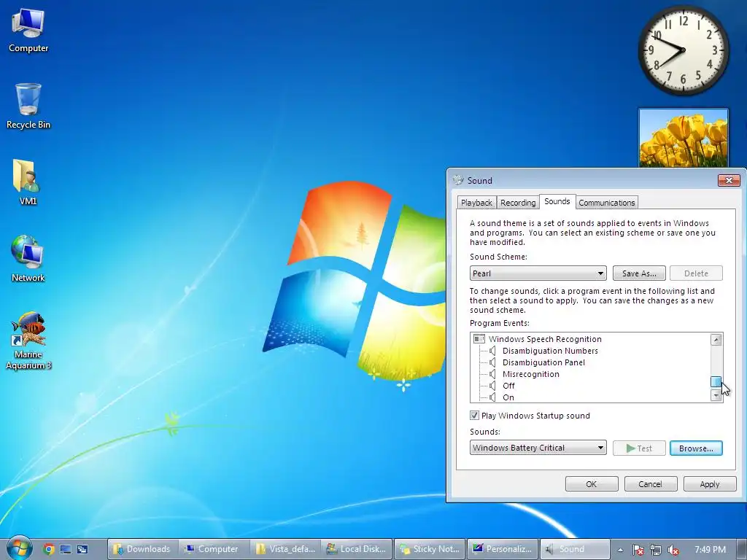Close the Sound dialog
The width and height of the screenshot is (747, 560).
coord(729,181)
